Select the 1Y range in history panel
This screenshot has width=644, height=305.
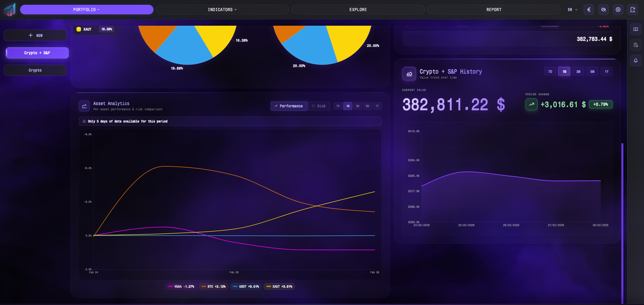[607, 71]
